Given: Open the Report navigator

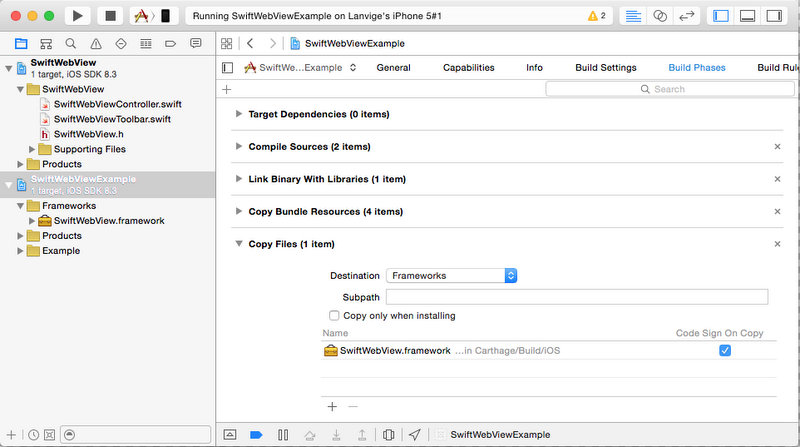Looking at the screenshot, I should click(x=195, y=43).
